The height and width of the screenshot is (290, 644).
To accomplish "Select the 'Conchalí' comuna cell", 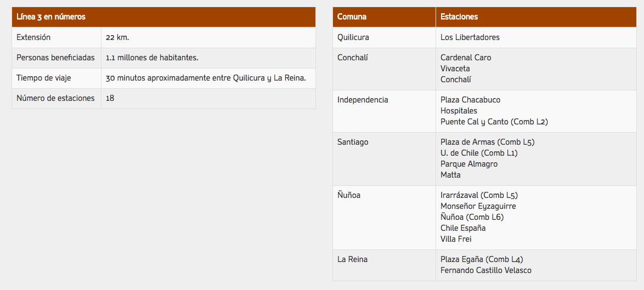I will (x=353, y=58).
